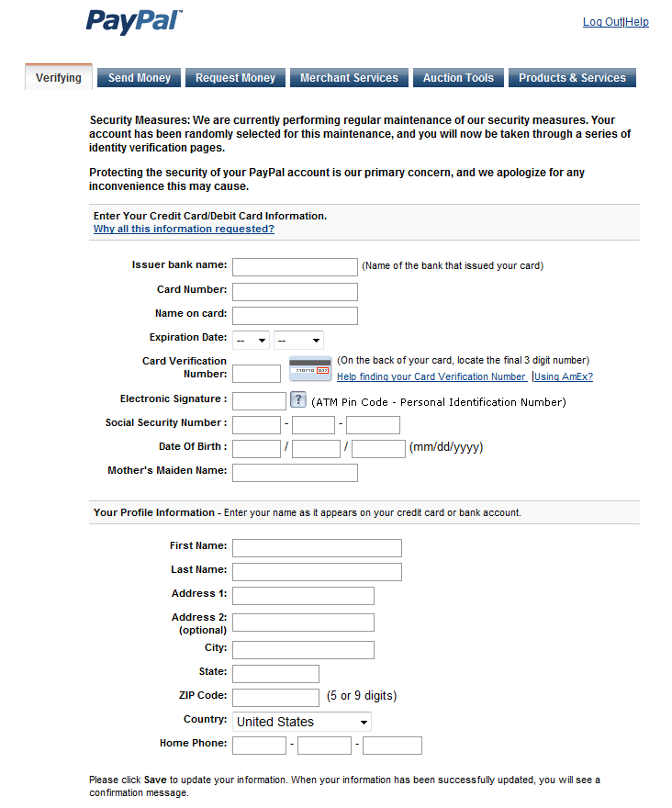Click into the Card Number field

pyautogui.click(x=295, y=292)
